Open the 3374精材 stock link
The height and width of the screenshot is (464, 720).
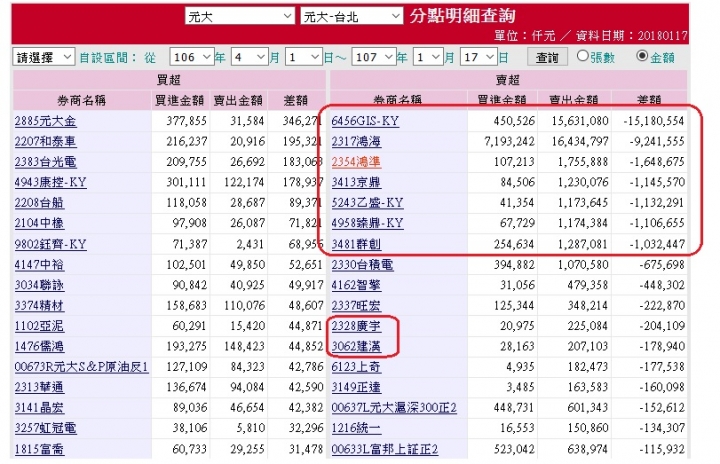click(39, 306)
